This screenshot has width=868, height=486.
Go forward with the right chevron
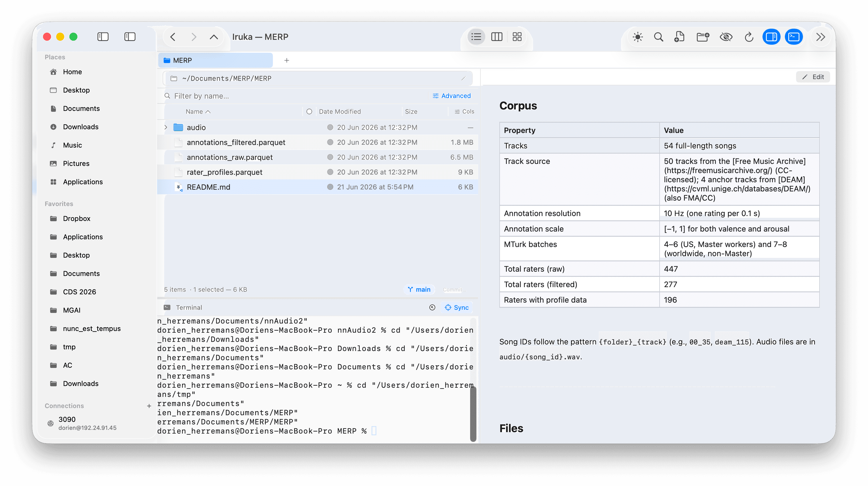click(x=194, y=37)
